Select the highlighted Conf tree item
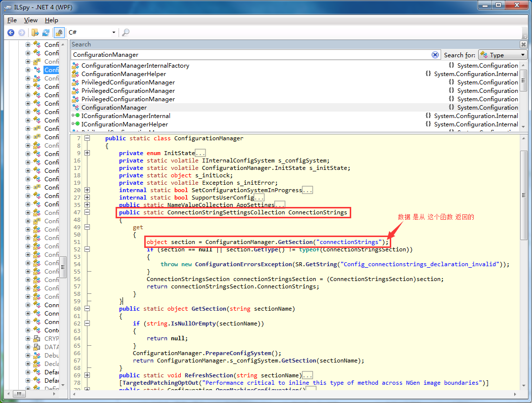This screenshot has height=403, width=532. coord(51,70)
